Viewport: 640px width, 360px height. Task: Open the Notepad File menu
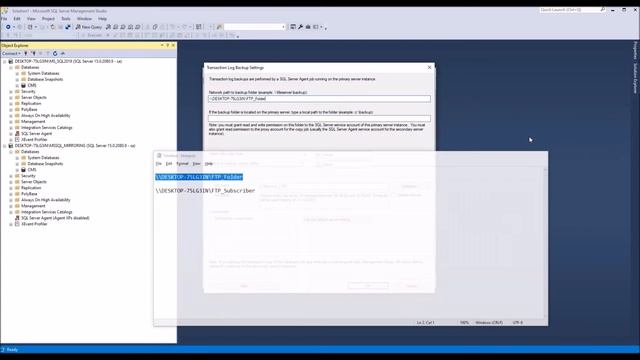click(159, 164)
